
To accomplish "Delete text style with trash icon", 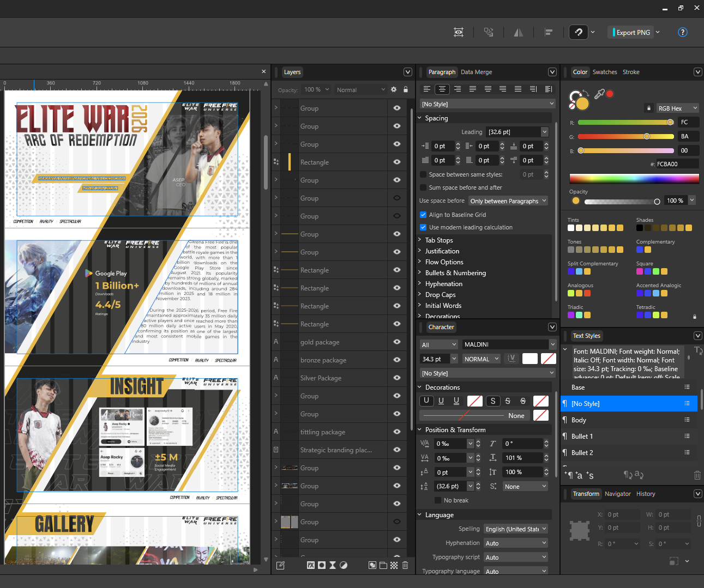I will (x=697, y=475).
